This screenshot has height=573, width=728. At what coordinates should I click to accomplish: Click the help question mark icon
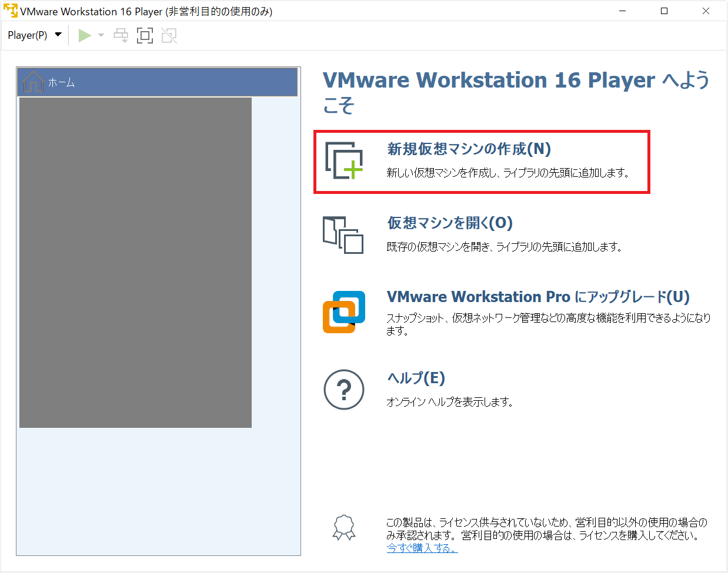(344, 390)
